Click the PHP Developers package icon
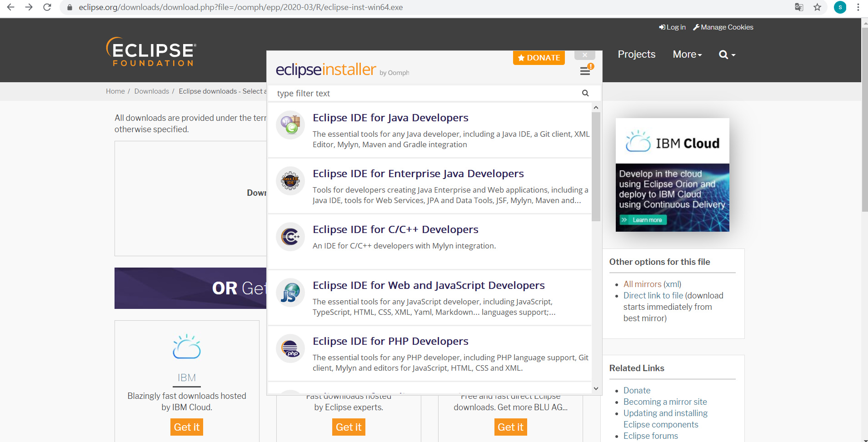 [x=290, y=348]
